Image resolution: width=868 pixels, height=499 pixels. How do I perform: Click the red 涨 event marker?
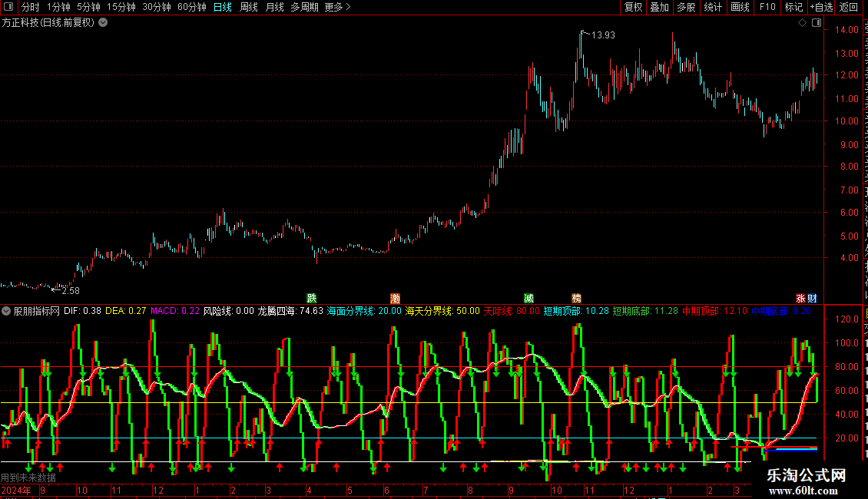click(x=800, y=298)
